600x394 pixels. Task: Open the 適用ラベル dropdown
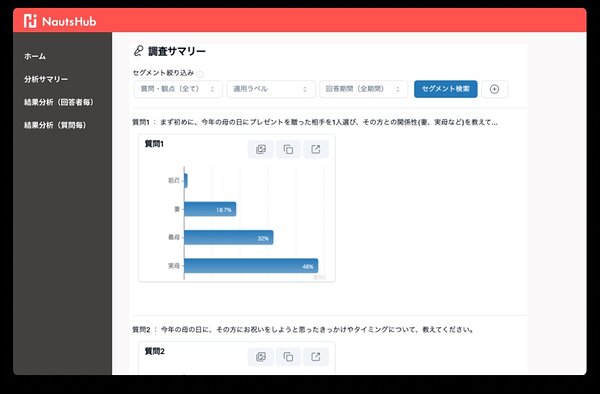pyautogui.click(x=271, y=89)
